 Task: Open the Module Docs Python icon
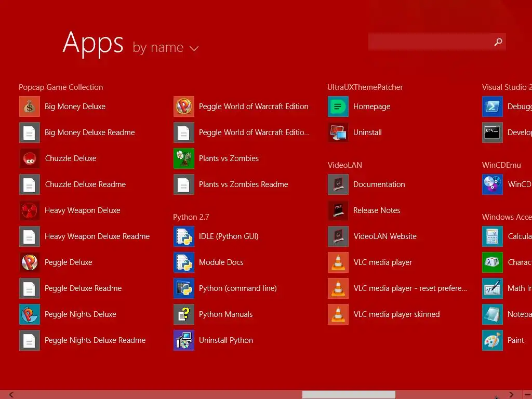(x=184, y=262)
